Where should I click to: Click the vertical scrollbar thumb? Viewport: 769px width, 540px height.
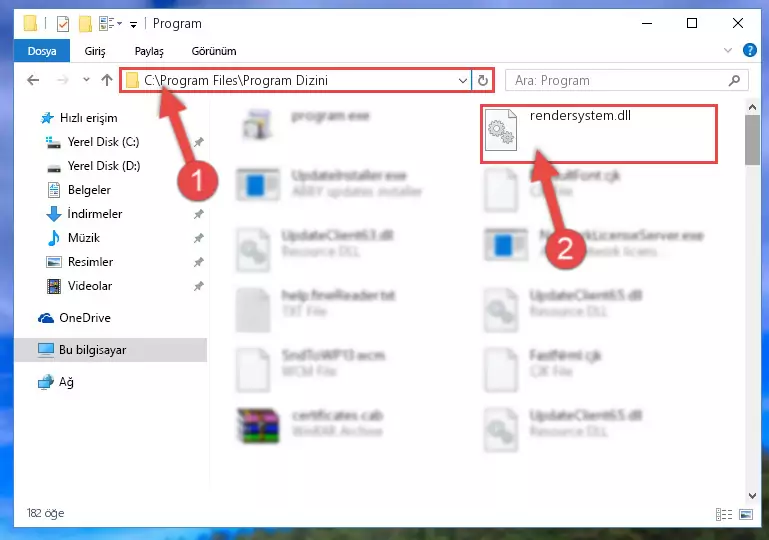point(752,140)
